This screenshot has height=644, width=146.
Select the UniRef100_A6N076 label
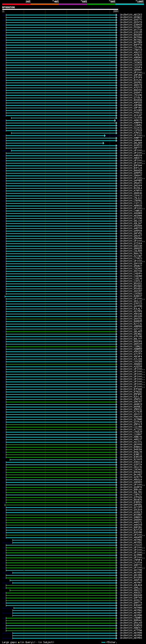131,120
